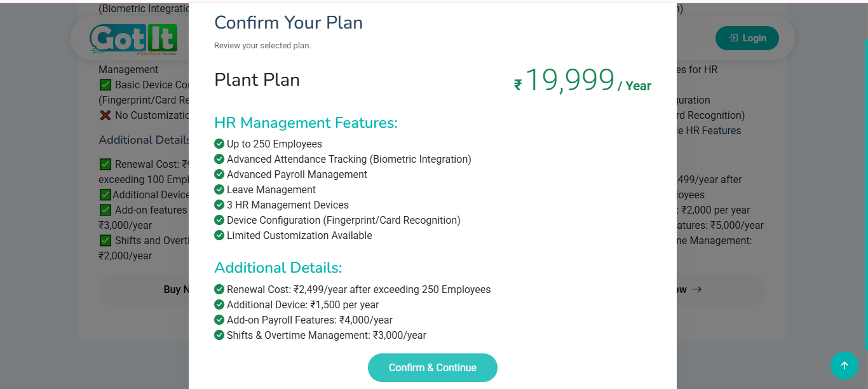
Task: Click the scroll-to-top arrow icon
Action: 844,365
